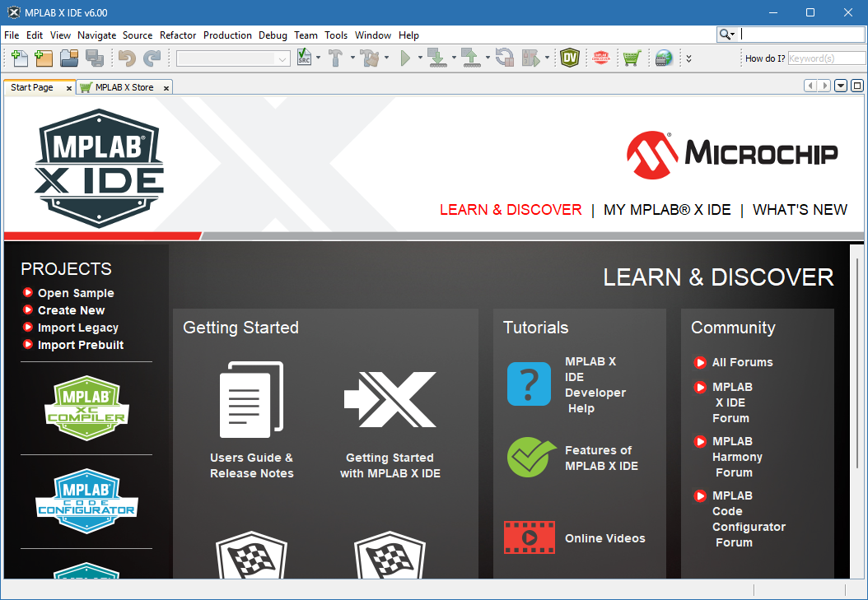Viewport: 868px width, 600px height.
Task: Click the New Project toolbar icon
Action: tap(44, 58)
